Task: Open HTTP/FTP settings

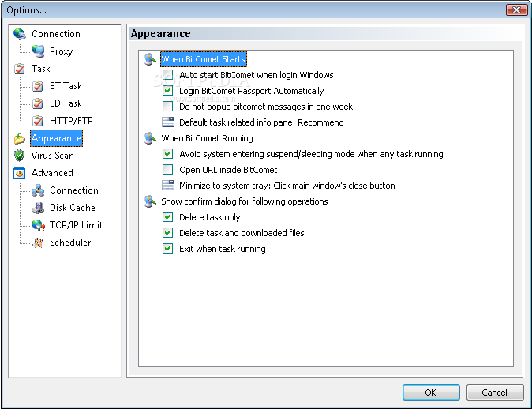Action: coord(71,121)
